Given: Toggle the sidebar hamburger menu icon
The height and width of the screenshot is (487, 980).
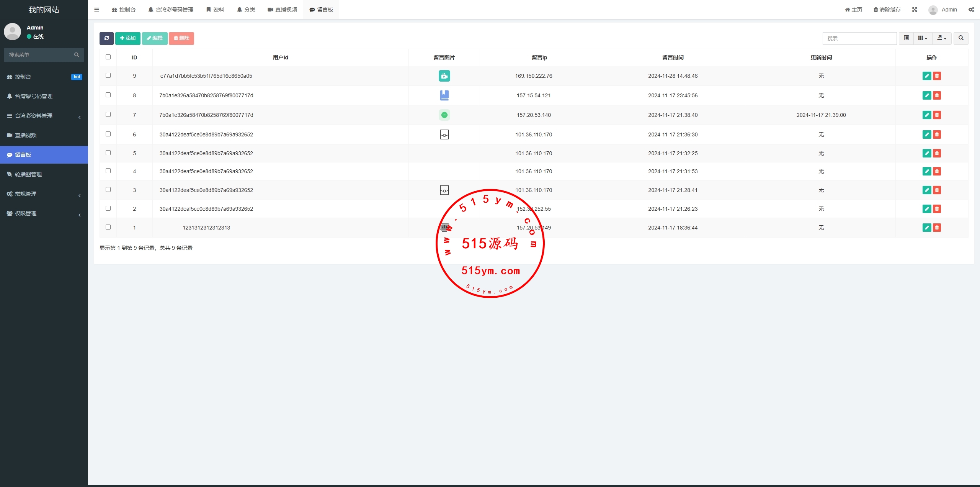Looking at the screenshot, I should point(97,10).
